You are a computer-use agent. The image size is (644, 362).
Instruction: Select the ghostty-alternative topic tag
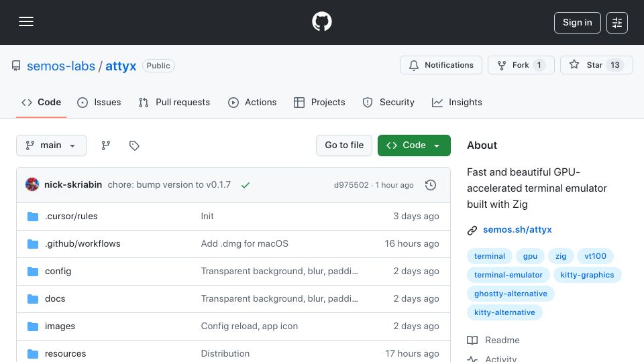pos(511,294)
